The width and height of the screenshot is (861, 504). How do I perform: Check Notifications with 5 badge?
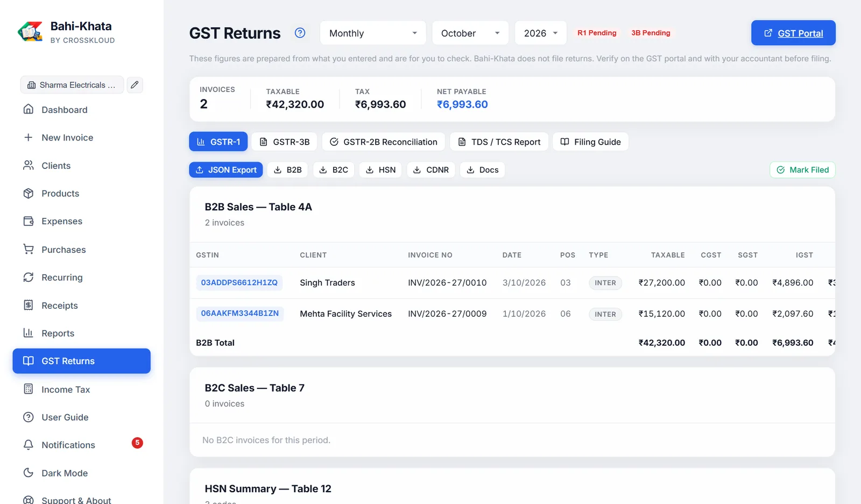click(x=81, y=445)
